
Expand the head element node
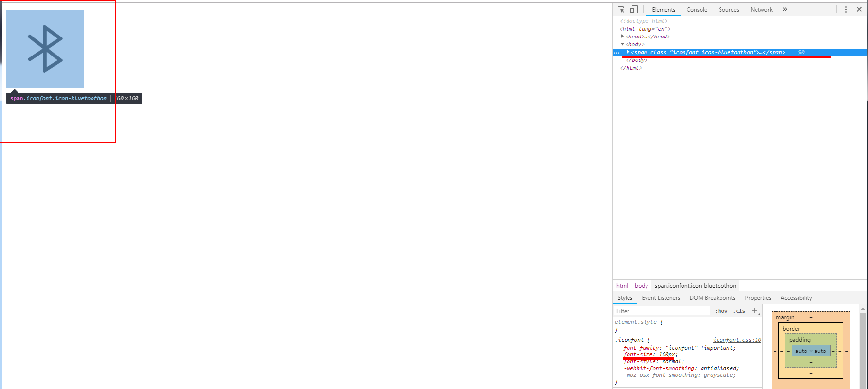tap(622, 37)
